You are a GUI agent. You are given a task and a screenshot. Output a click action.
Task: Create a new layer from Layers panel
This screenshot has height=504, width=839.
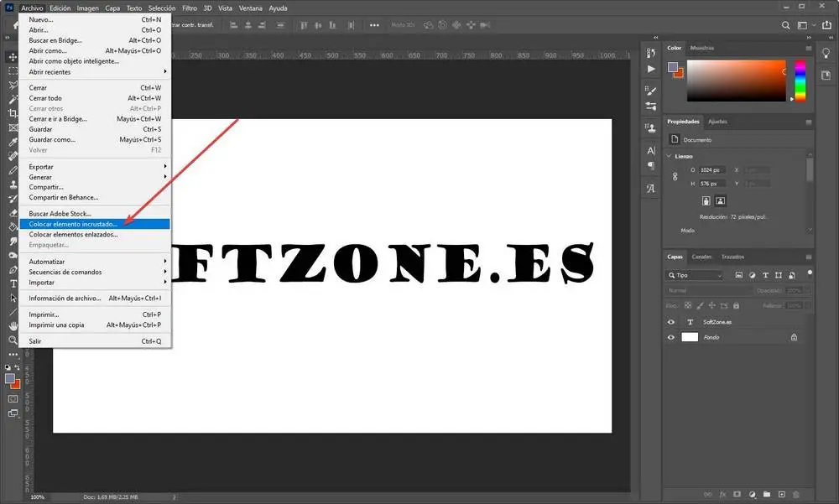click(781, 495)
